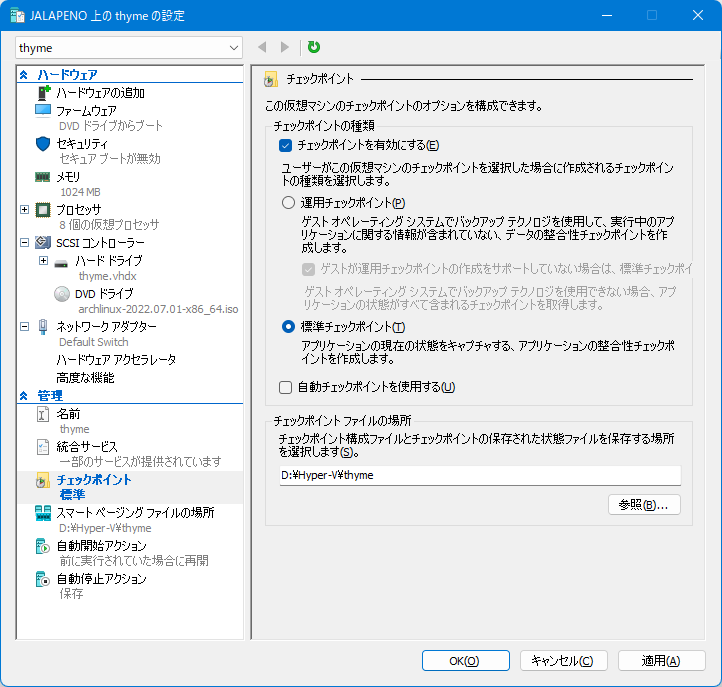
Task: Click the disabled guest fallback checkbox
Action: click(309, 269)
